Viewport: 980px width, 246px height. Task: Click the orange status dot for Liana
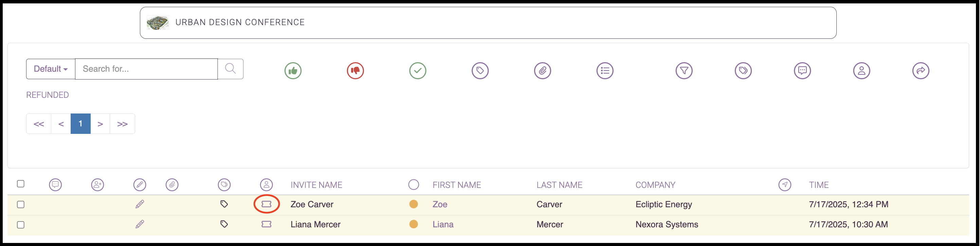pos(414,224)
